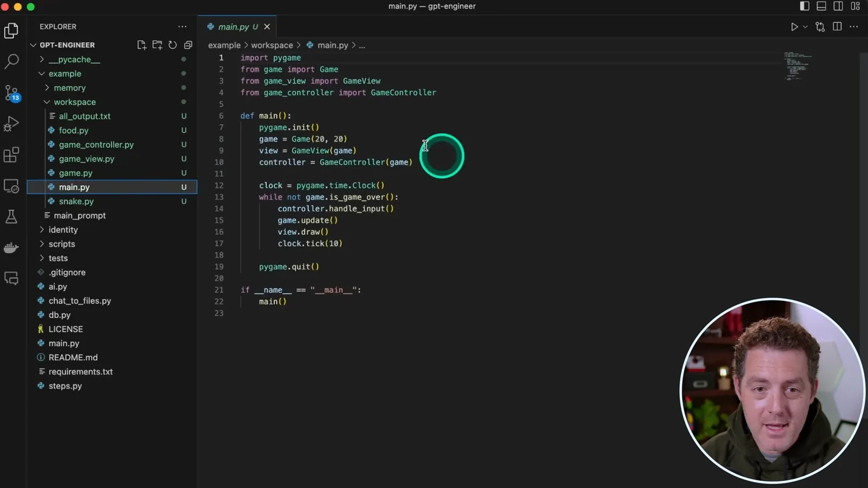Click workspace in the breadcrumb path
The height and width of the screenshot is (488, 868).
pyautogui.click(x=272, y=45)
